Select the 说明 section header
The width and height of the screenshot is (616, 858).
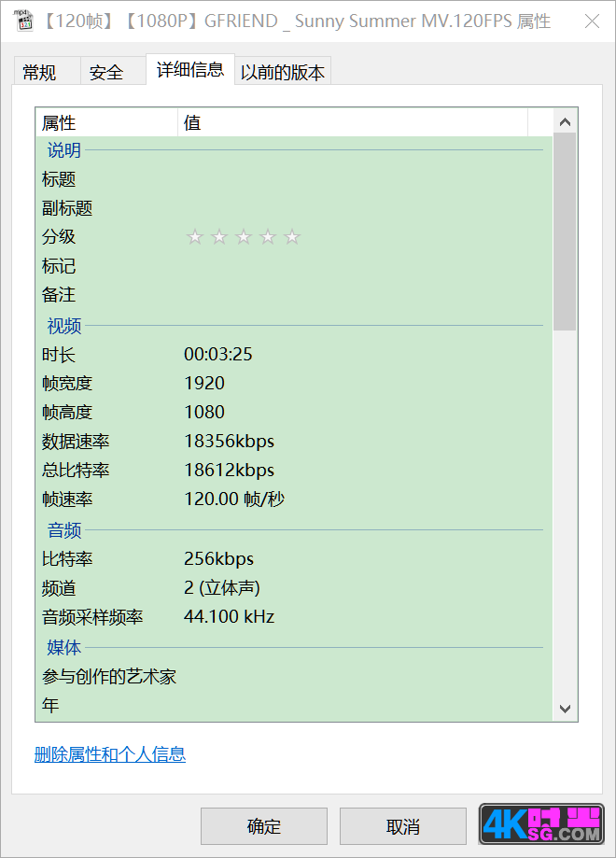(64, 150)
